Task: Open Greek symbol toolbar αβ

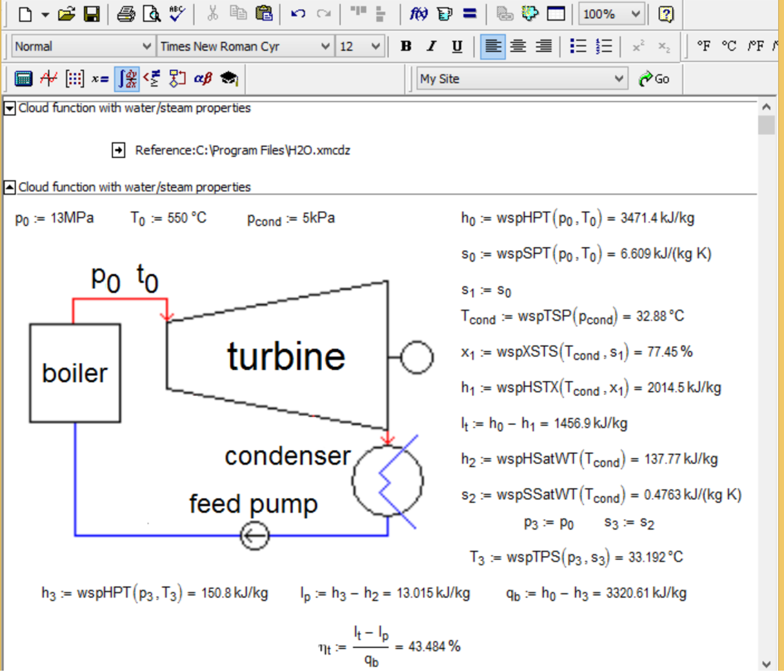Action: (x=203, y=79)
